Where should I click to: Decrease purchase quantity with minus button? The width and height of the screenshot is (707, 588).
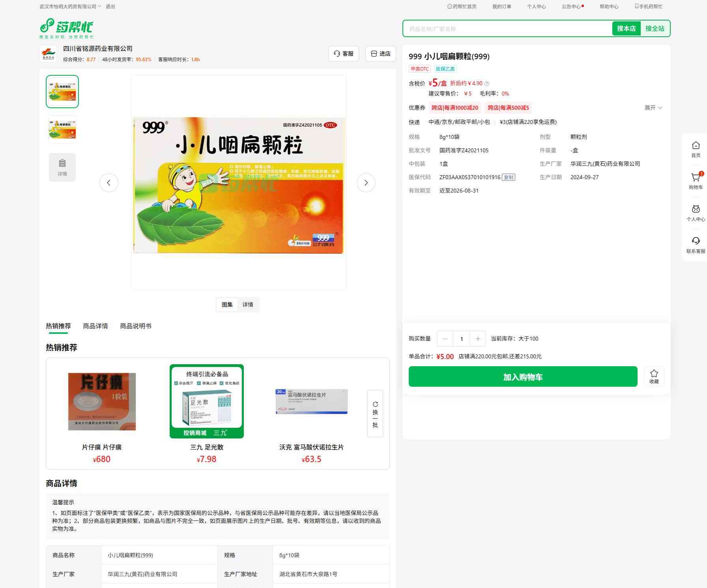[445, 339]
